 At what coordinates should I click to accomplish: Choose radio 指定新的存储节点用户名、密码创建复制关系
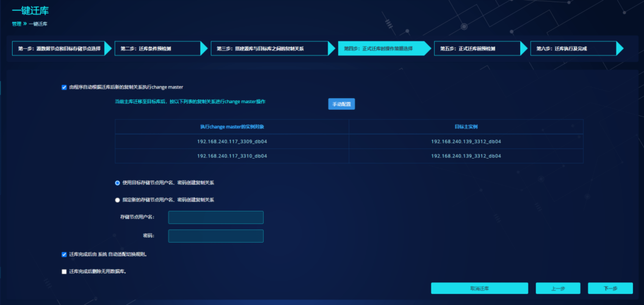pyautogui.click(x=117, y=200)
